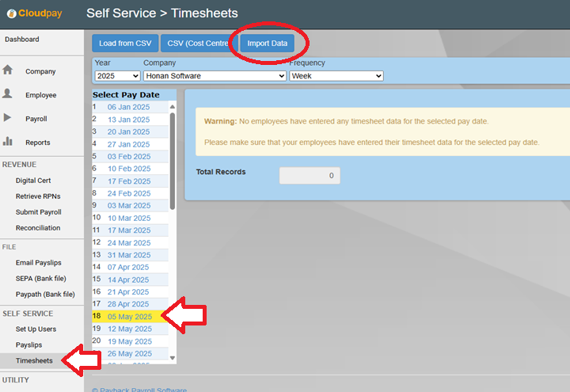Open Payslips under Self Service
Viewport: 570px width, 392px height.
[28, 344]
